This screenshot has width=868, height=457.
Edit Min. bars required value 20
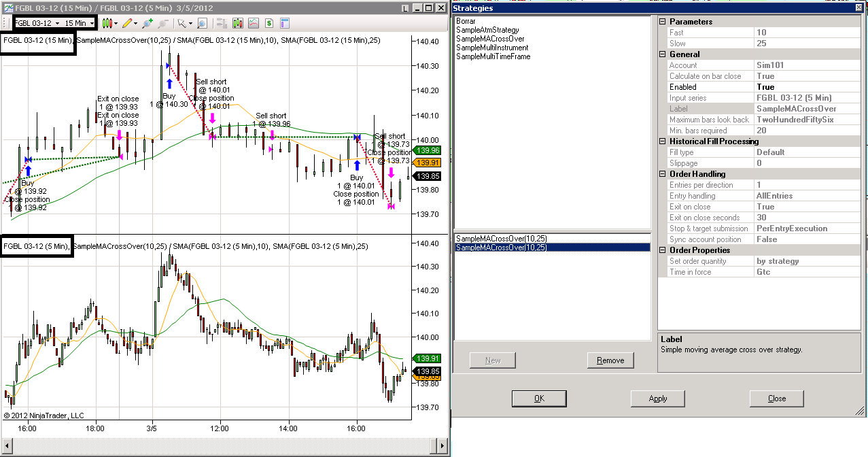point(807,131)
